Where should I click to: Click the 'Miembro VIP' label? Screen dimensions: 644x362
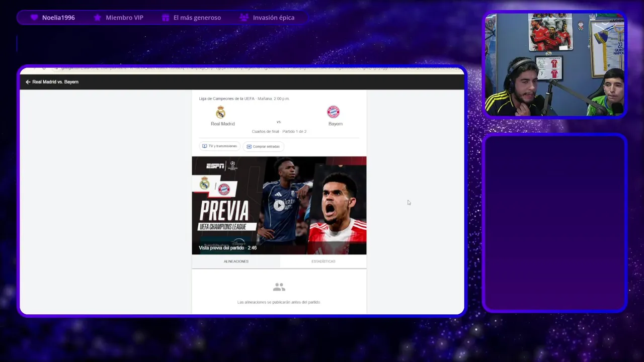(124, 18)
